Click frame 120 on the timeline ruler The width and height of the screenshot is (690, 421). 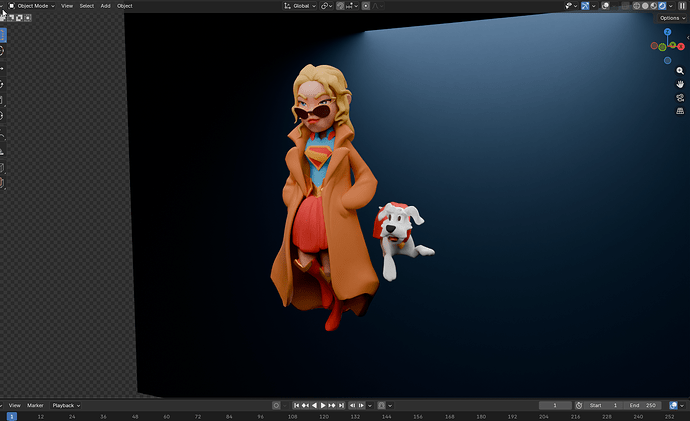(x=324, y=417)
